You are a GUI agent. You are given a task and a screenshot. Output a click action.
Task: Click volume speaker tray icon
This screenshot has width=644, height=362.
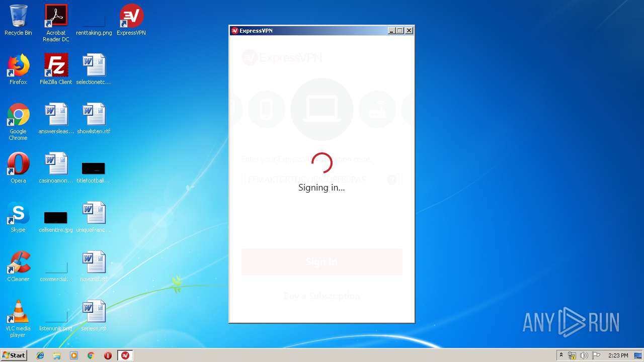pos(584,355)
